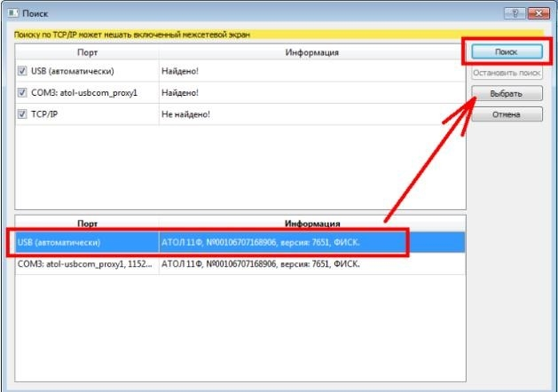The height and width of the screenshot is (392, 558).
Task: Uncheck the USB (автоматически) checkbox
Action: (22, 71)
